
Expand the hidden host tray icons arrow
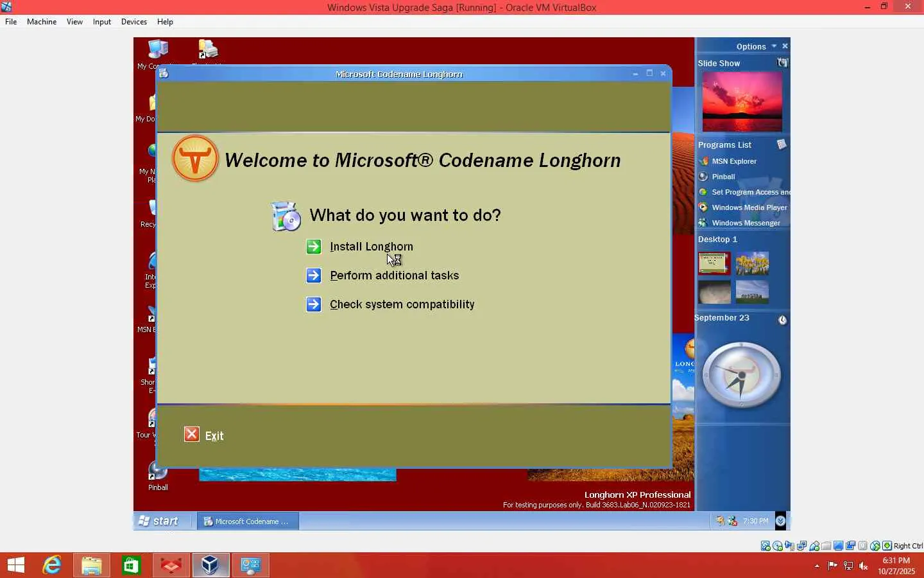(x=817, y=566)
